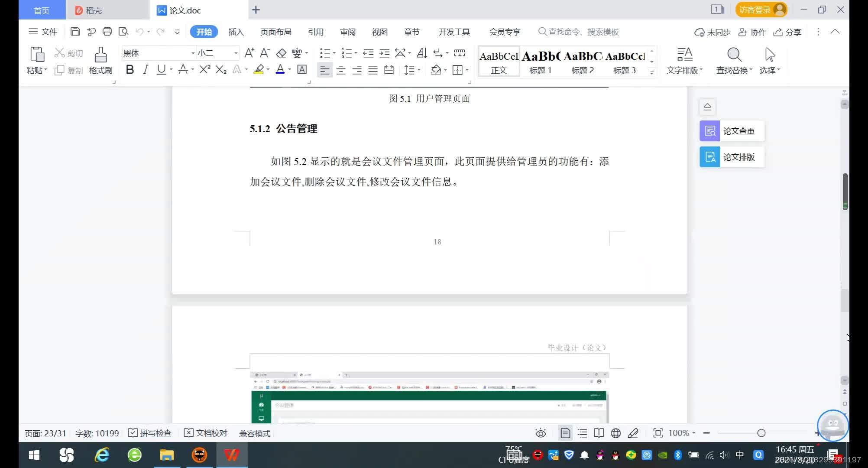This screenshot has height=468, width=868.
Task: Click 文档校对 in status bar
Action: pyautogui.click(x=206, y=433)
